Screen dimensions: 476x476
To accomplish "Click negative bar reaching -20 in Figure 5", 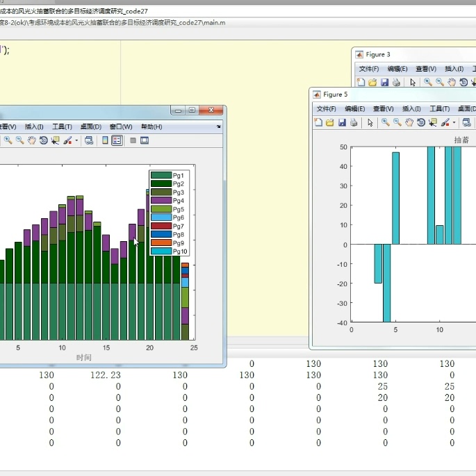I will click(378, 264).
